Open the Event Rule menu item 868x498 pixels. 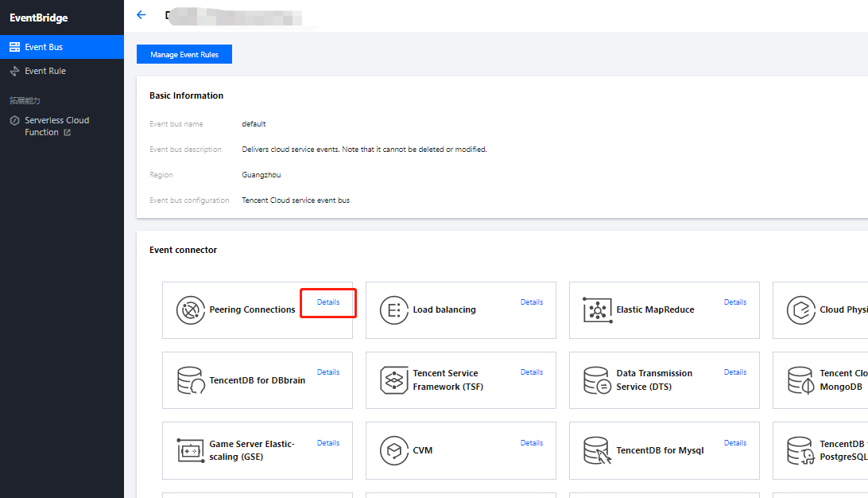tap(45, 71)
